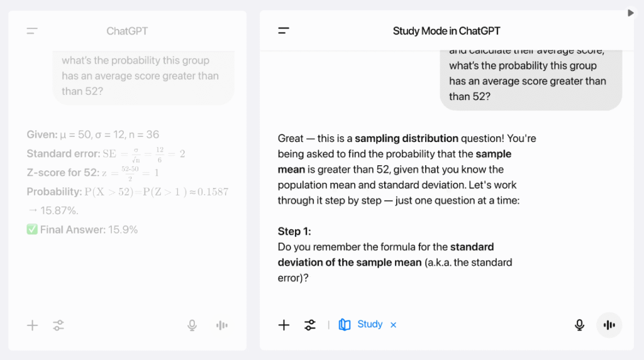This screenshot has height=360, width=644.
Task: Click the Study label in the composer
Action: coord(370,324)
